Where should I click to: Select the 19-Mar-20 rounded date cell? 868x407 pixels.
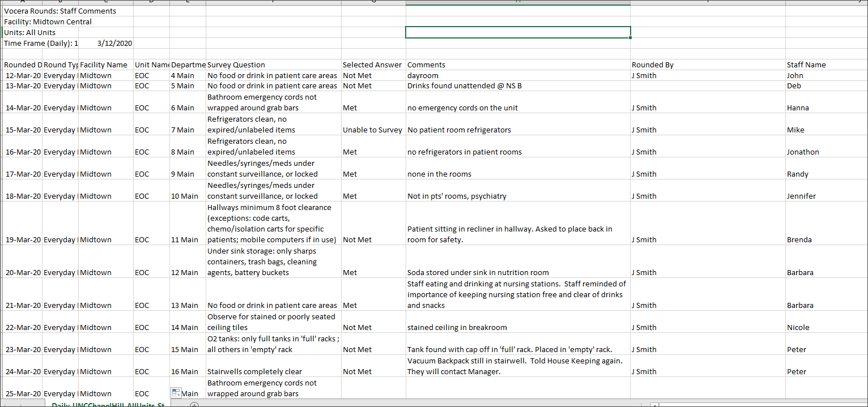(23, 239)
